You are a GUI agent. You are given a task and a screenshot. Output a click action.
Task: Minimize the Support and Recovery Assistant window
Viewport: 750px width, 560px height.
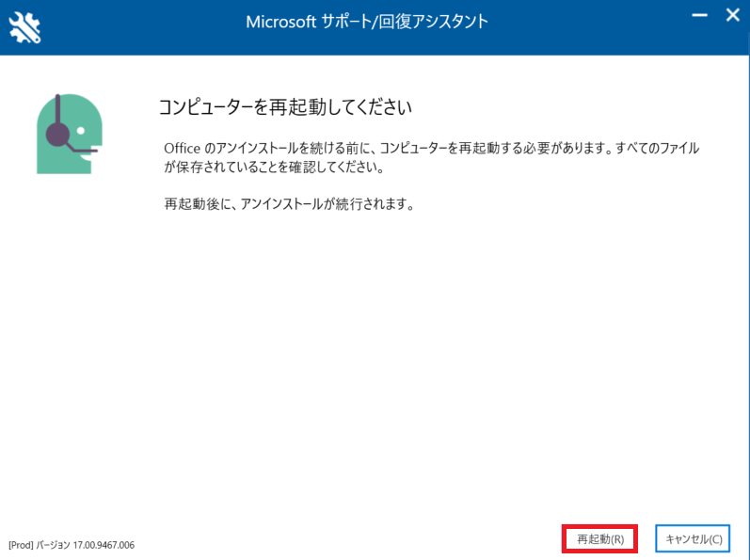click(699, 15)
